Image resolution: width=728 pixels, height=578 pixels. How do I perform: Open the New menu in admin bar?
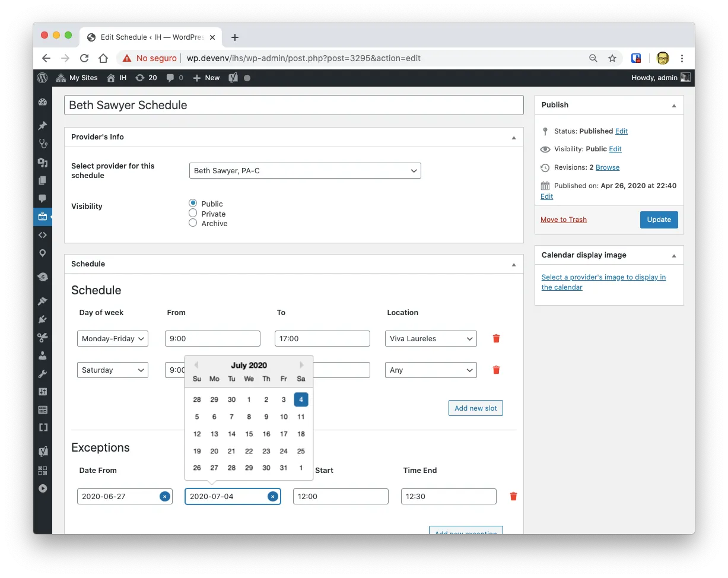[206, 78]
